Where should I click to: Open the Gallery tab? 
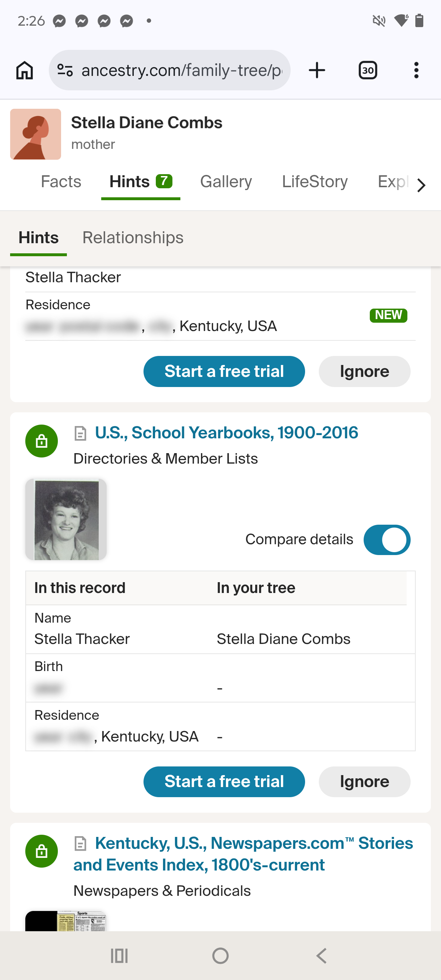point(226,182)
